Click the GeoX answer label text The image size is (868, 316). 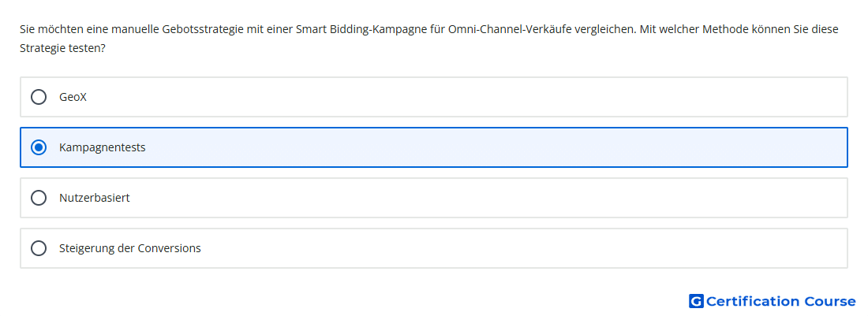73,97
